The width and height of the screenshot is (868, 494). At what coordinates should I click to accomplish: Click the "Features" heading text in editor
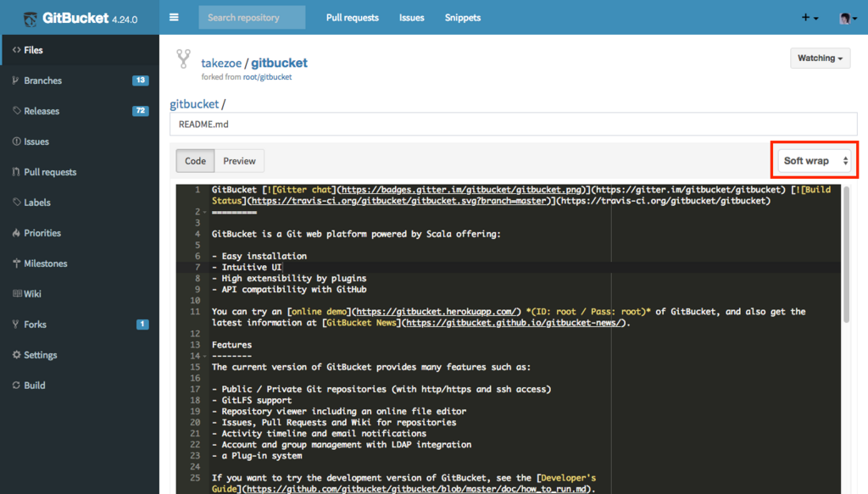(231, 345)
